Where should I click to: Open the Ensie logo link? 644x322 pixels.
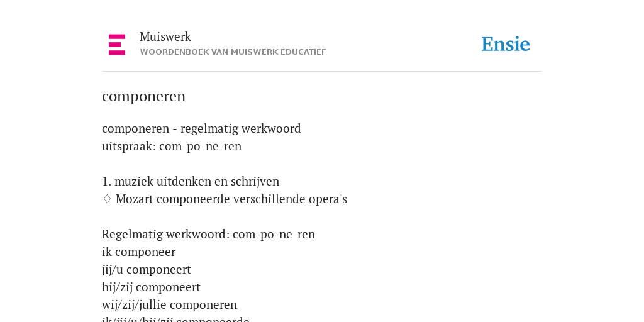[506, 44]
